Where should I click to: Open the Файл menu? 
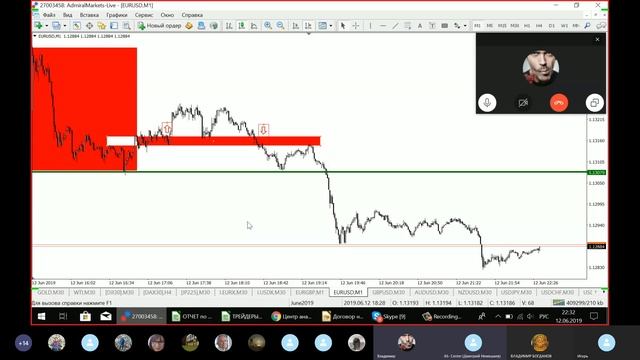tap(49, 15)
